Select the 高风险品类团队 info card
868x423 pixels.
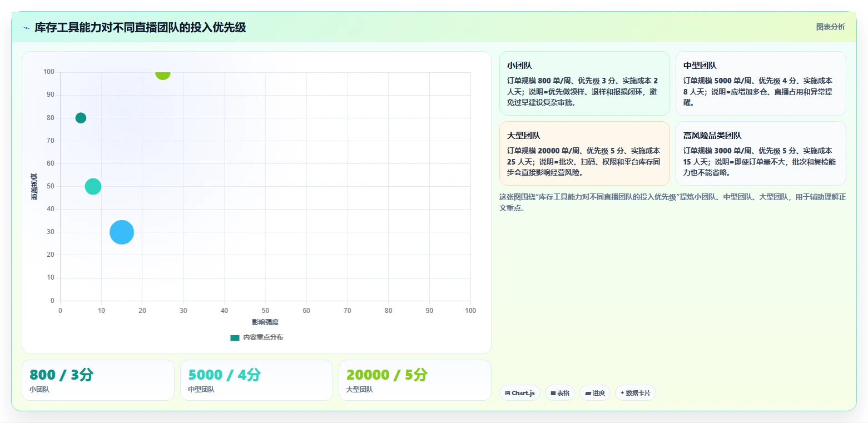(x=761, y=153)
